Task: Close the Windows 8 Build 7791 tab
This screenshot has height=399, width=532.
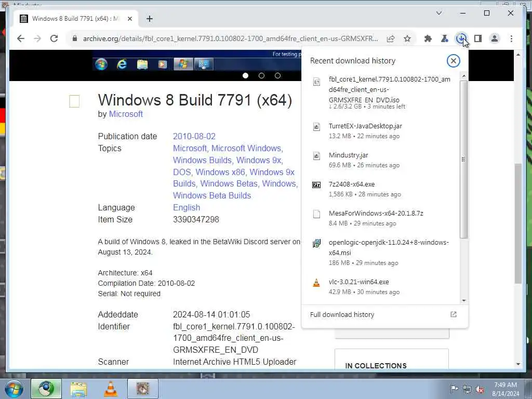Action: coord(129,19)
